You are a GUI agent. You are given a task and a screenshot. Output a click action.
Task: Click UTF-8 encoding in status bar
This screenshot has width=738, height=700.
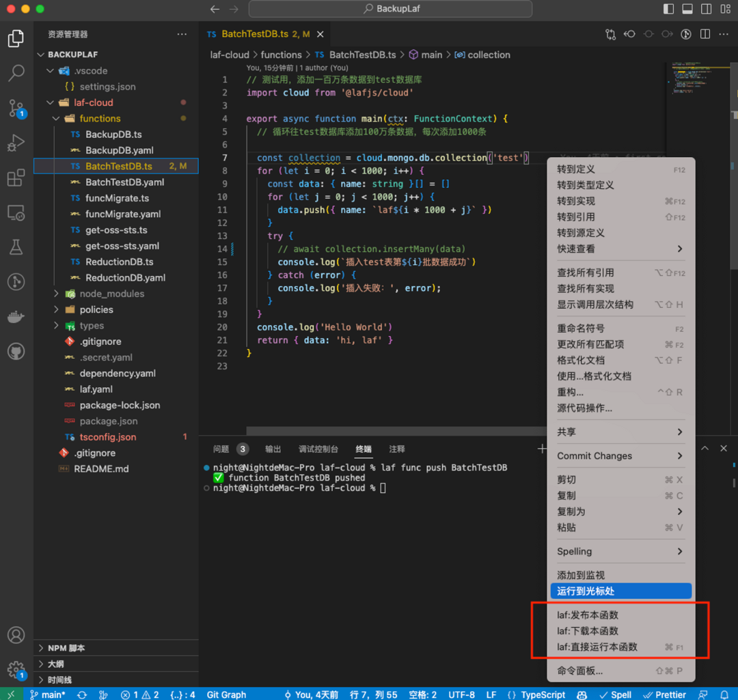click(461, 695)
